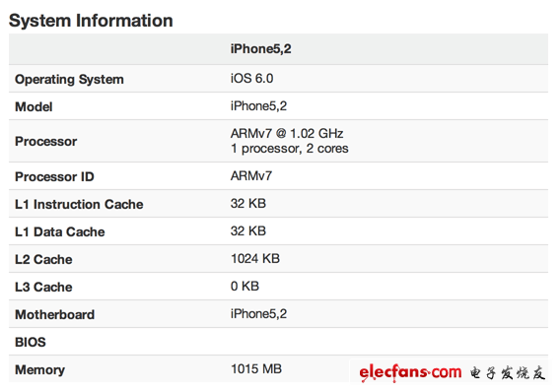Select the Model value iPhone5,2
This screenshot has height=392, width=560.
[258, 106]
